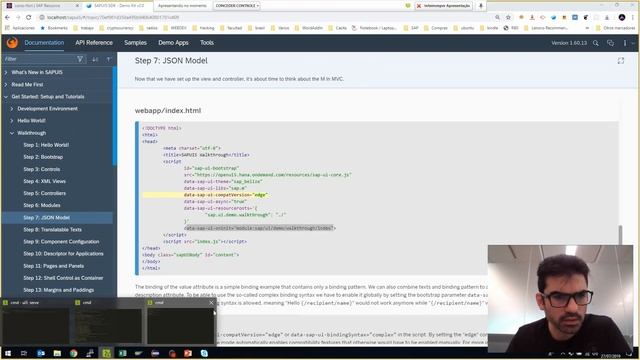Screen dimensions: 640x360
Task: Open the SAP bookmarks folder
Action: point(411,28)
